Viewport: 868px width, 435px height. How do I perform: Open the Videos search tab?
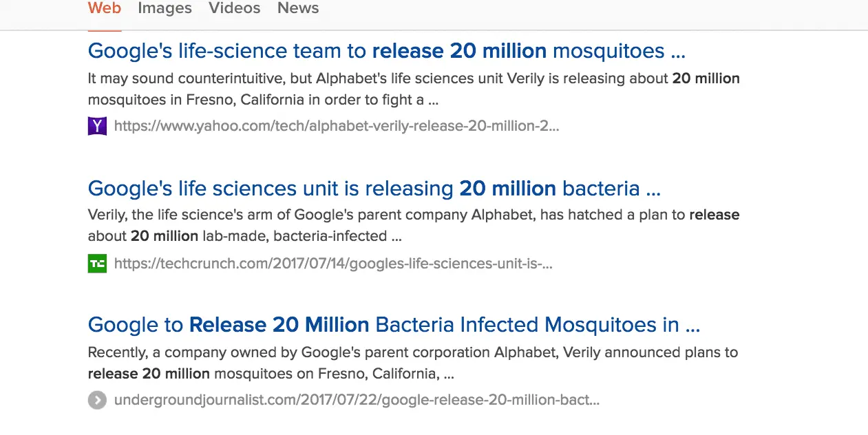click(234, 9)
